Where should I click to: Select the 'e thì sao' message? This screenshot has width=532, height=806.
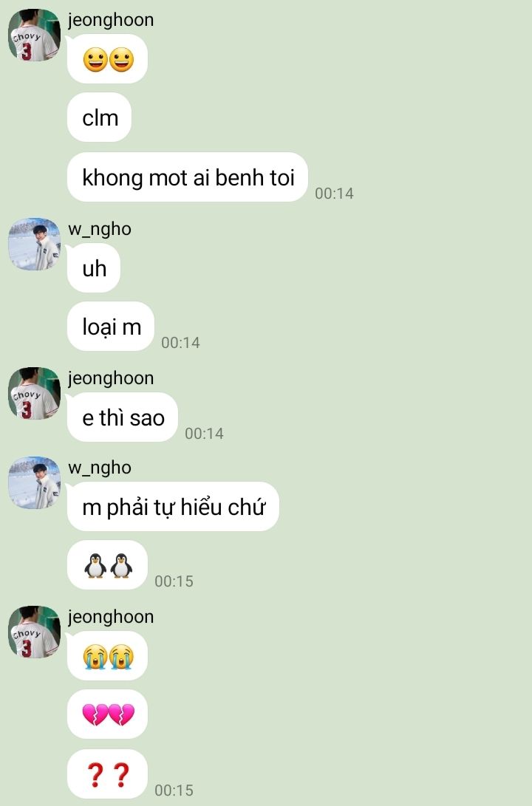(123, 417)
